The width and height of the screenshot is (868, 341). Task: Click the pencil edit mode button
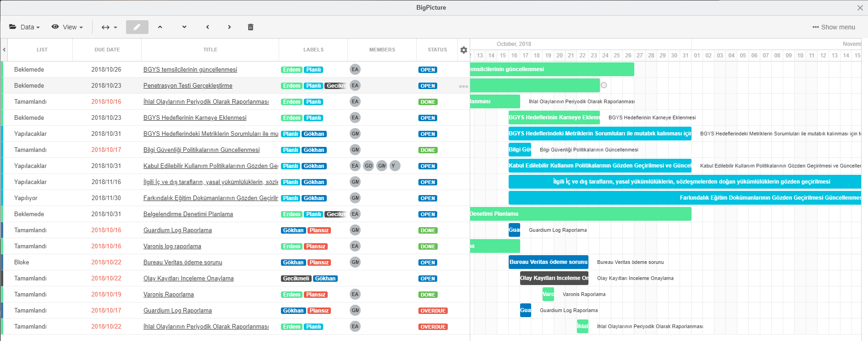137,27
